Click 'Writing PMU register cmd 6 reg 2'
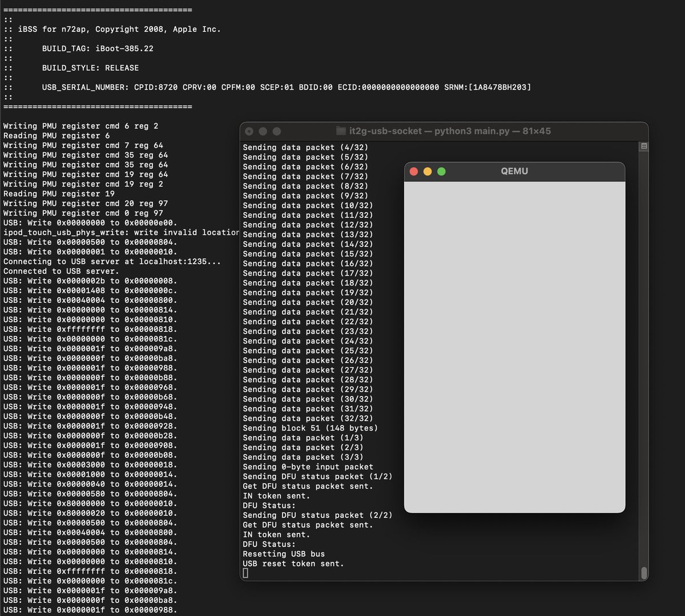Viewport: 685px width, 616px height. click(80, 126)
